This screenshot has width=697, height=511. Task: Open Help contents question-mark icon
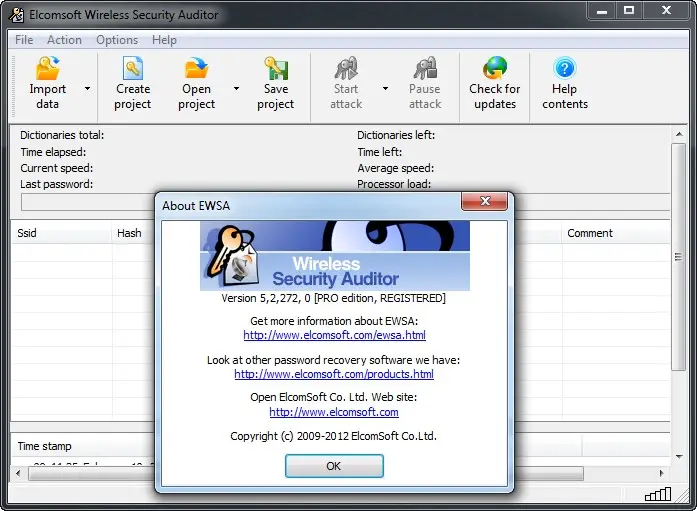565,68
